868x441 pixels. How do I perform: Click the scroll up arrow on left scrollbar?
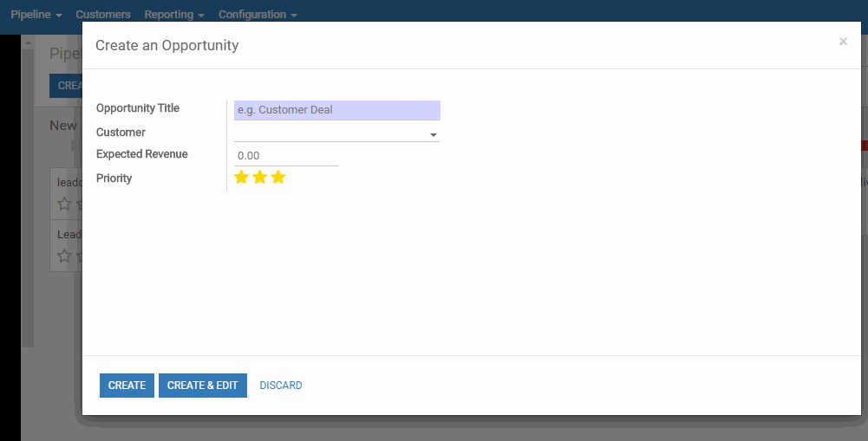coord(28,42)
